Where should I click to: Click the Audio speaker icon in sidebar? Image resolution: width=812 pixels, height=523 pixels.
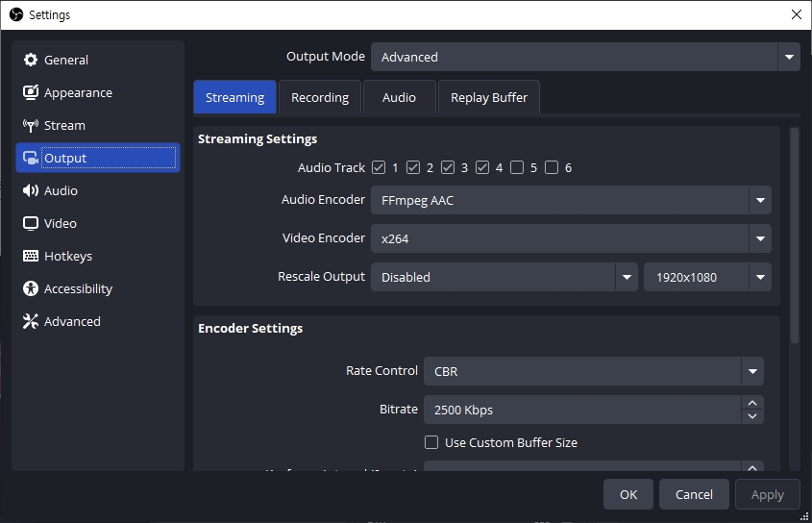[x=31, y=191]
